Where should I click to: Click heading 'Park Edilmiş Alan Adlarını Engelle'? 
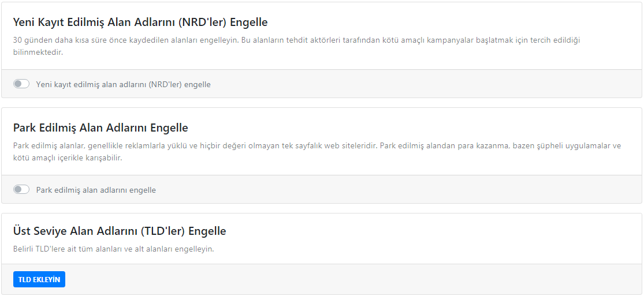click(x=100, y=128)
